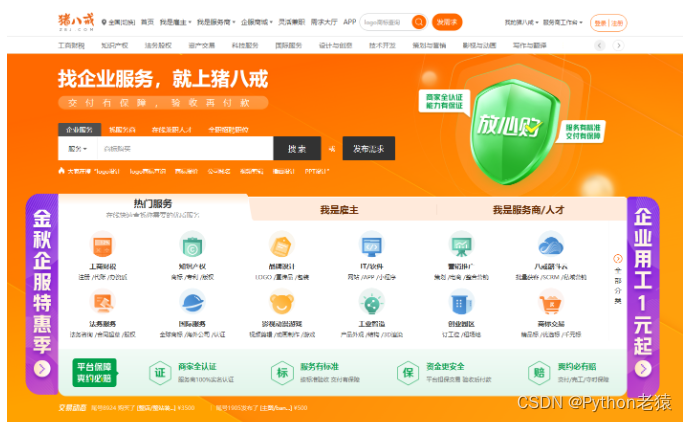Open 需求大厅 in the top navigation

(324, 22)
